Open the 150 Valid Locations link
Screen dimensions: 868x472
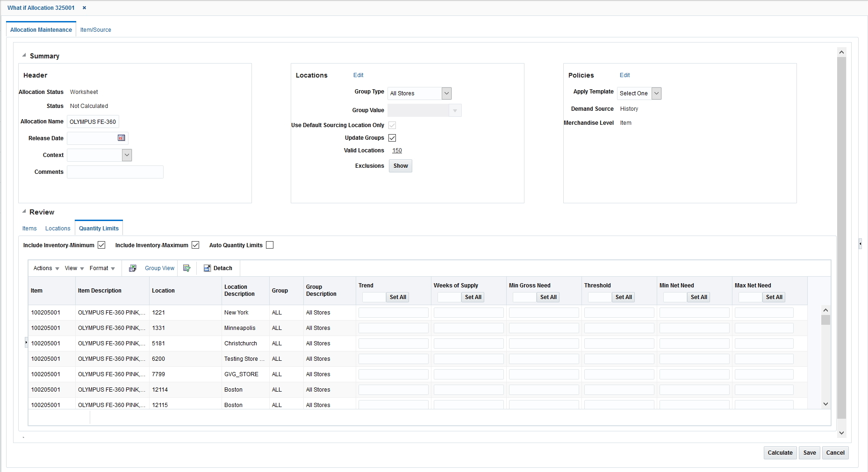pyautogui.click(x=397, y=150)
